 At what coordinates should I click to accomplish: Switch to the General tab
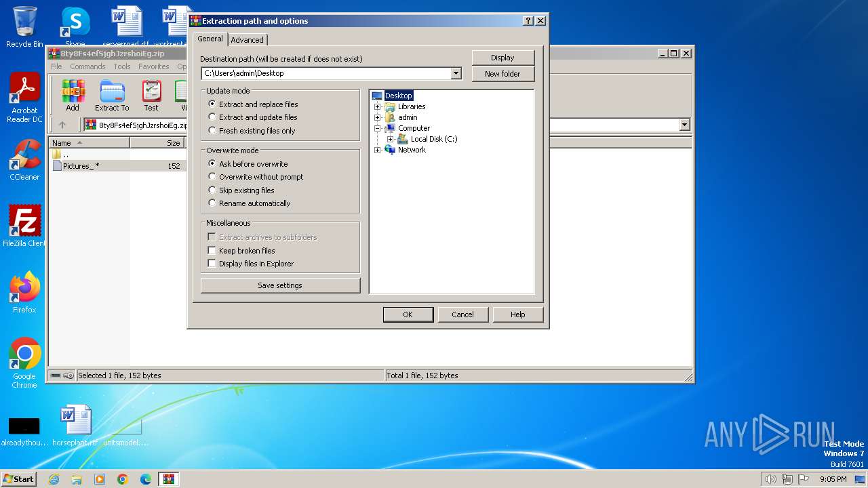(x=210, y=39)
